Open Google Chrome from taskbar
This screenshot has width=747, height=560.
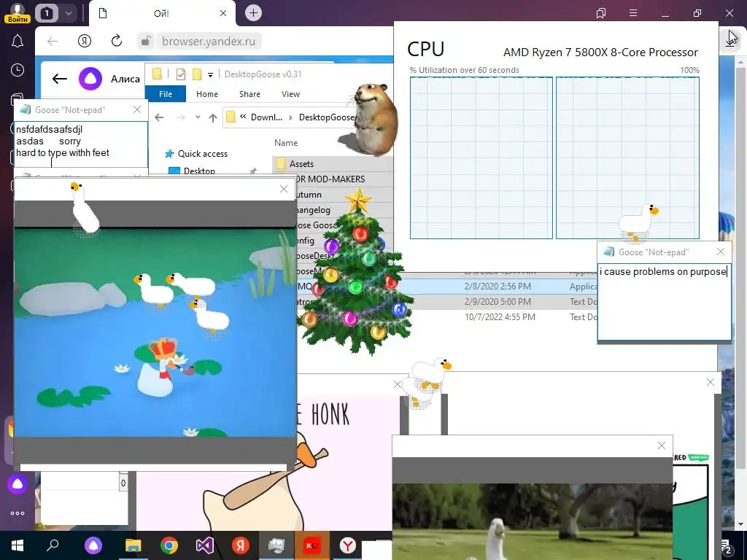tap(169, 545)
